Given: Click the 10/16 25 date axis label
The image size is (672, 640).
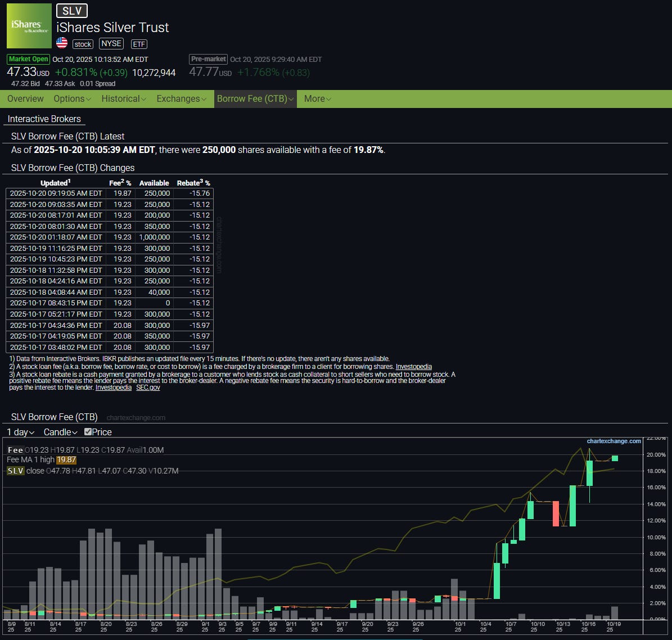Looking at the screenshot, I should [x=588, y=627].
